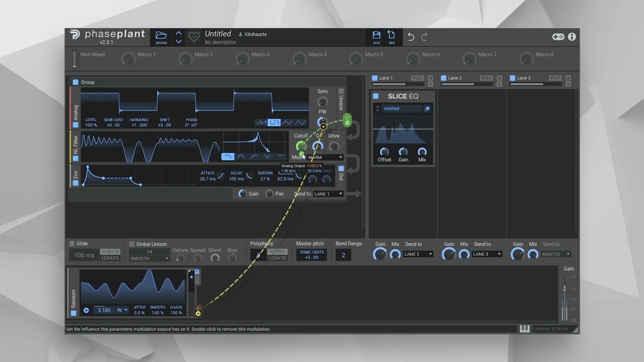
Task: Redo the last undone change
Action: [424, 37]
